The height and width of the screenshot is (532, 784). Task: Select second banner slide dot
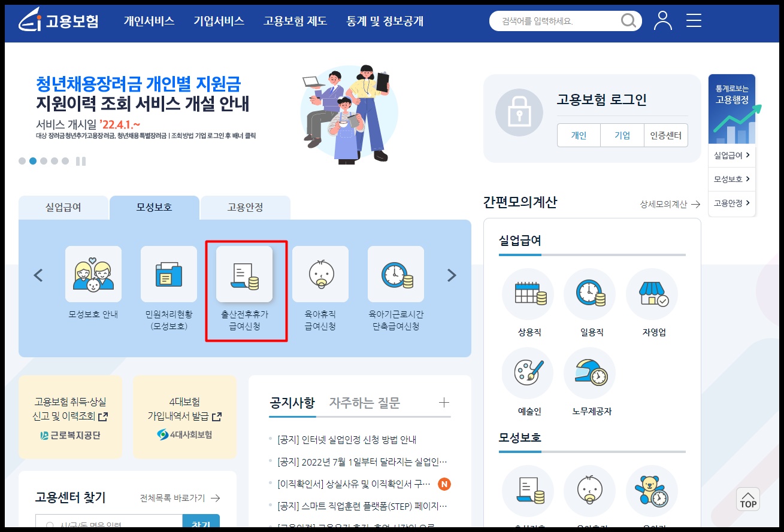[x=33, y=161]
